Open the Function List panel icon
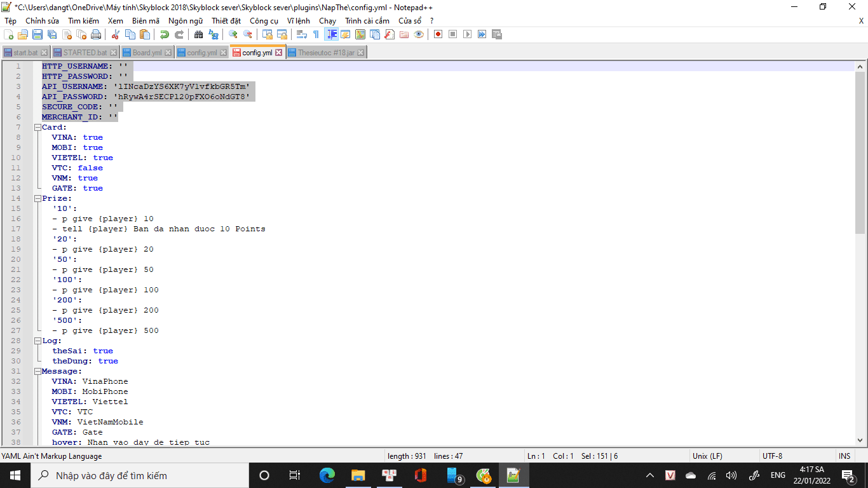Viewport: 868px width, 488px height. coord(390,34)
